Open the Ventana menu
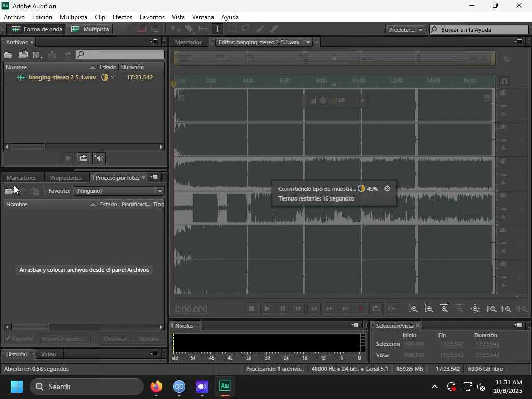The width and height of the screenshot is (532, 399). [203, 17]
